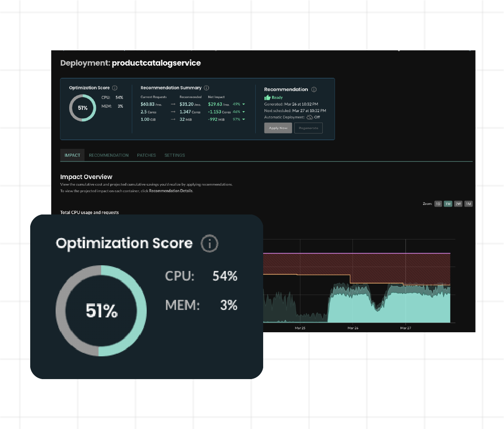Open the SETTINGS tab

(175, 155)
